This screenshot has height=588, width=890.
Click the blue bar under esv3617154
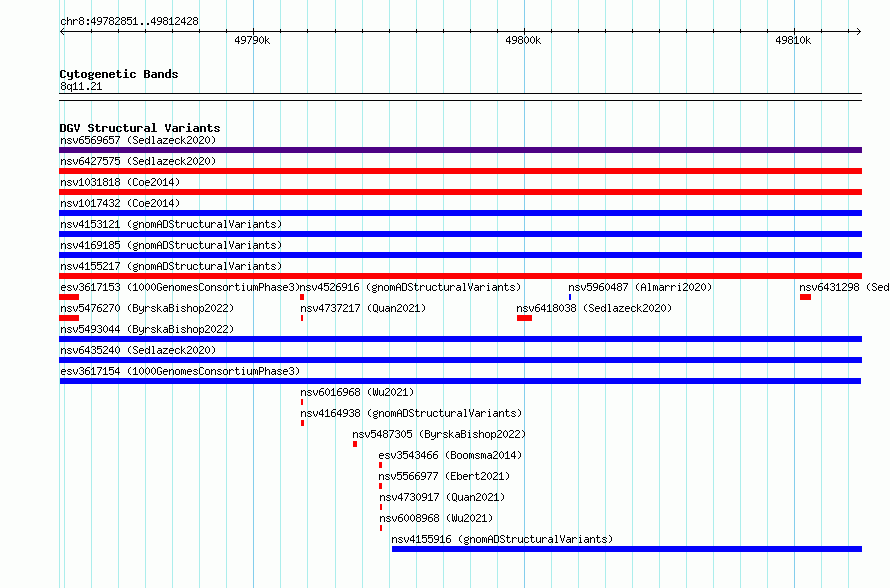click(x=460, y=381)
